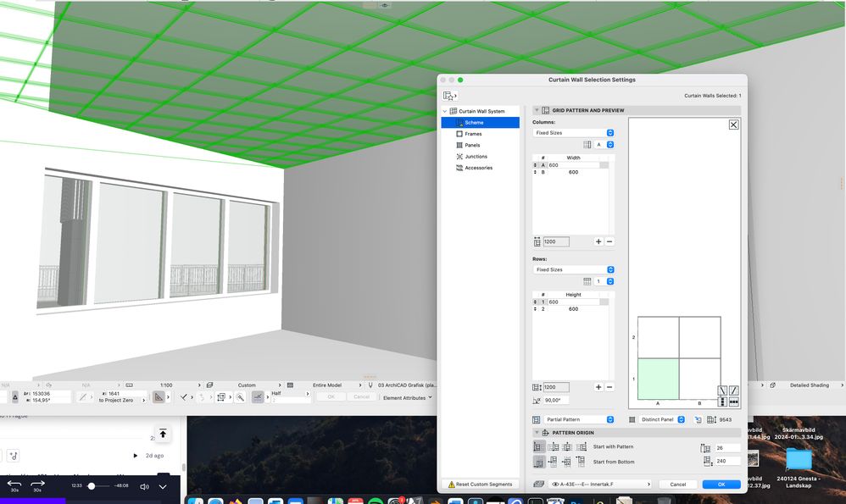Select fourth vertical pattern origin option
Image resolution: width=846 pixels, height=504 pixels.
581,462
